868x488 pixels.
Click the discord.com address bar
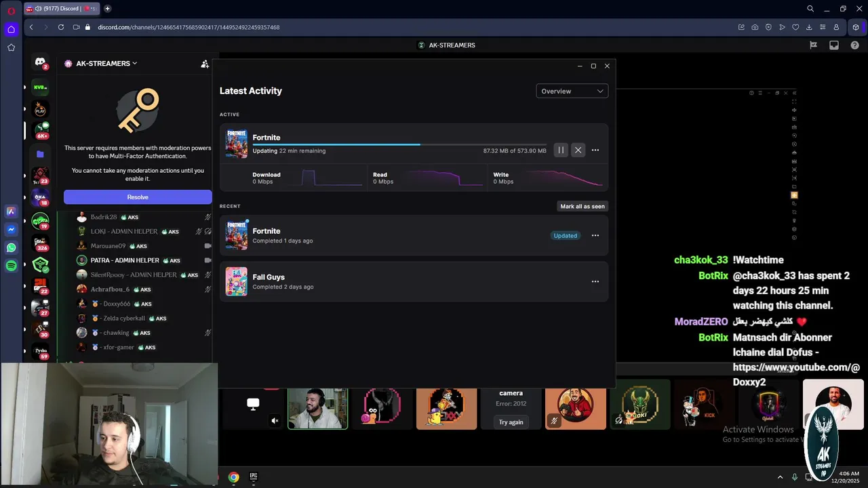pyautogui.click(x=189, y=27)
